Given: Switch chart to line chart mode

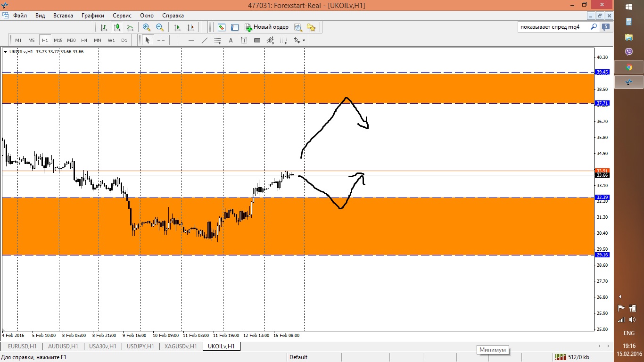Looking at the screenshot, I should 130,27.
